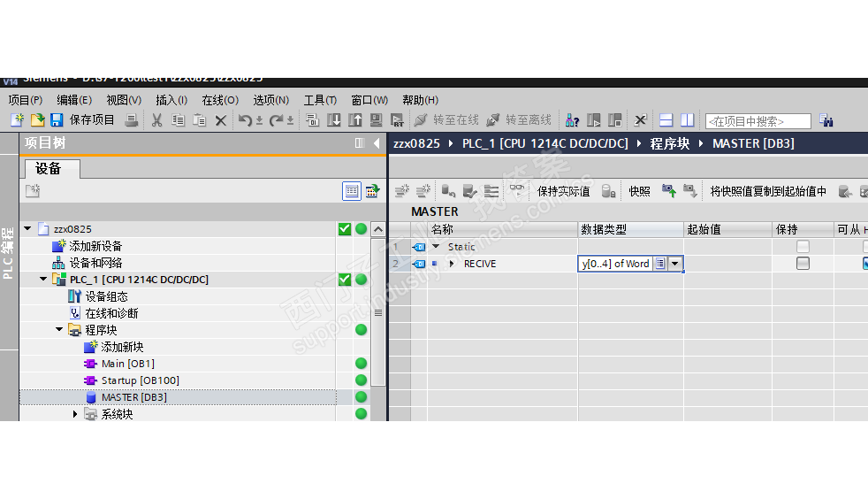Open Undo history dropdown arrow

[x=259, y=120]
